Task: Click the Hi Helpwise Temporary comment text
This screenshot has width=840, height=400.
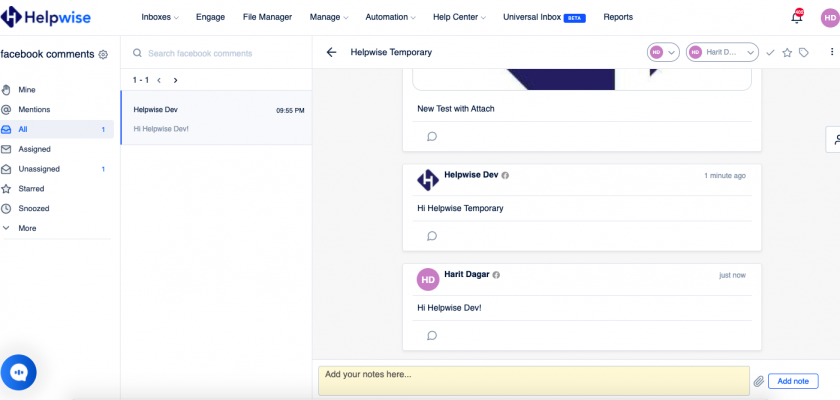Action: click(460, 208)
